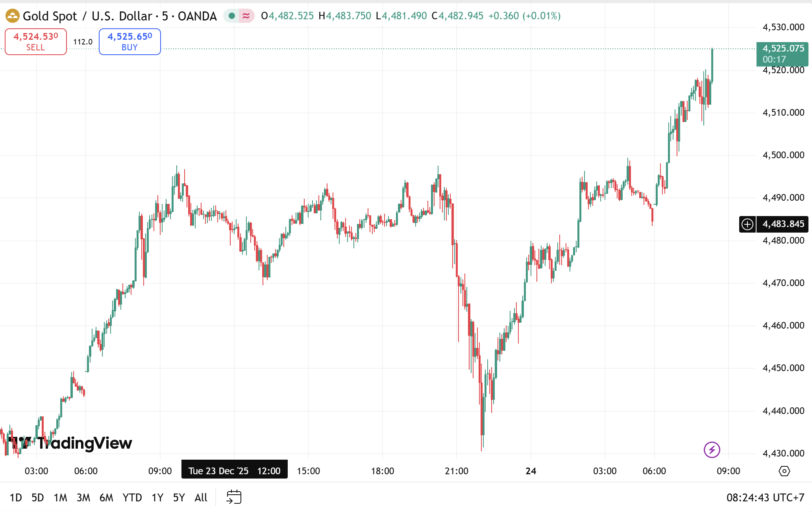Select the 1D time range
Viewport: 812px width, 512px height.
click(x=16, y=498)
